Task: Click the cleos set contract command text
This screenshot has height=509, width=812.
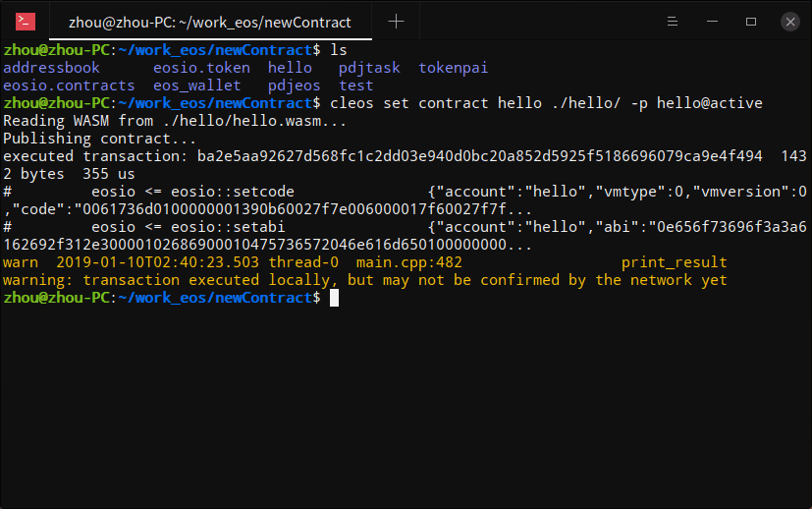Action: [546, 103]
